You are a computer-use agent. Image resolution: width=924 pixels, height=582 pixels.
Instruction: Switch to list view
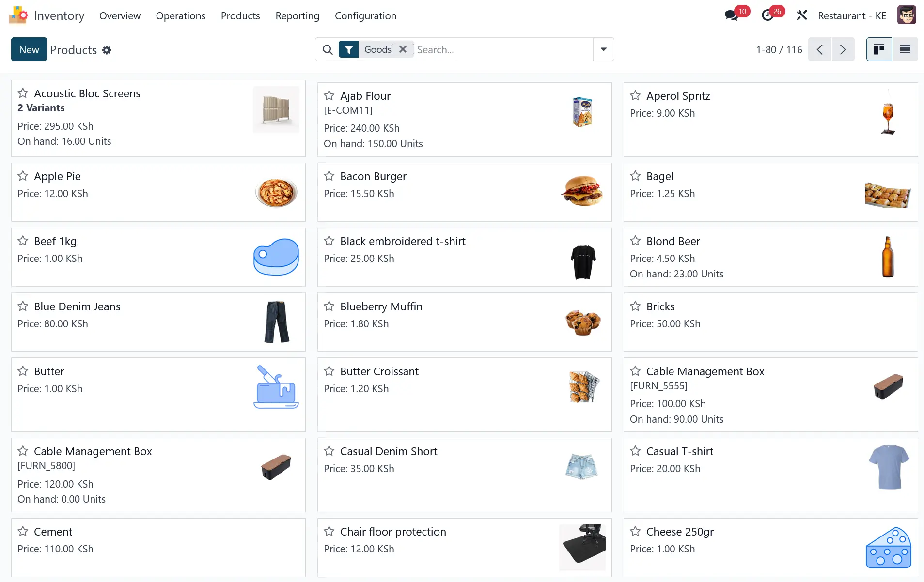[x=905, y=49]
